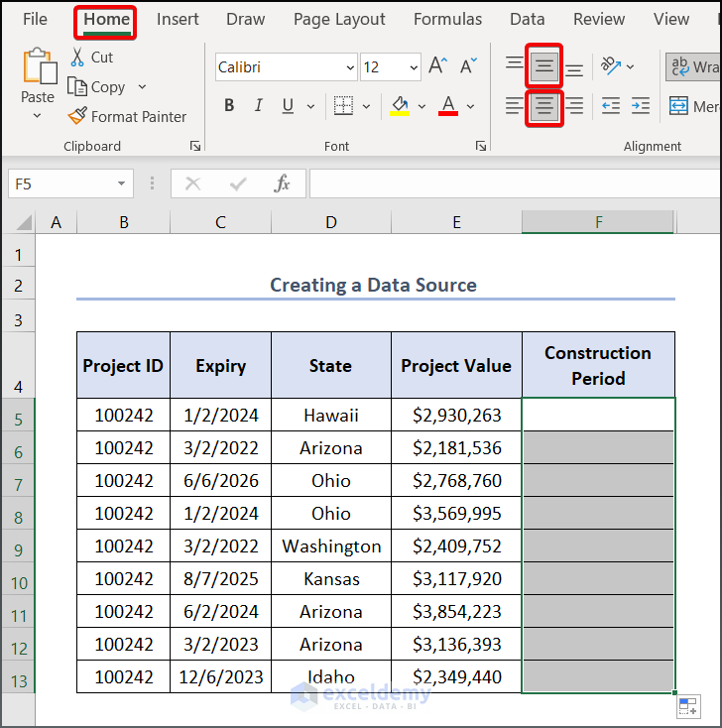Switch to the Data tab
Image resolution: width=722 pixels, height=728 pixels.
[x=527, y=19]
